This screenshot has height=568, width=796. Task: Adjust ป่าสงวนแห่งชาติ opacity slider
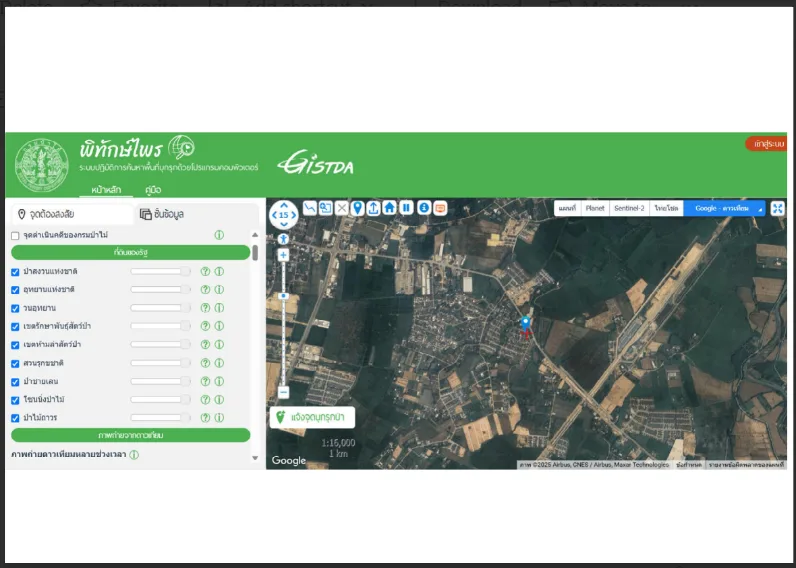(160, 272)
